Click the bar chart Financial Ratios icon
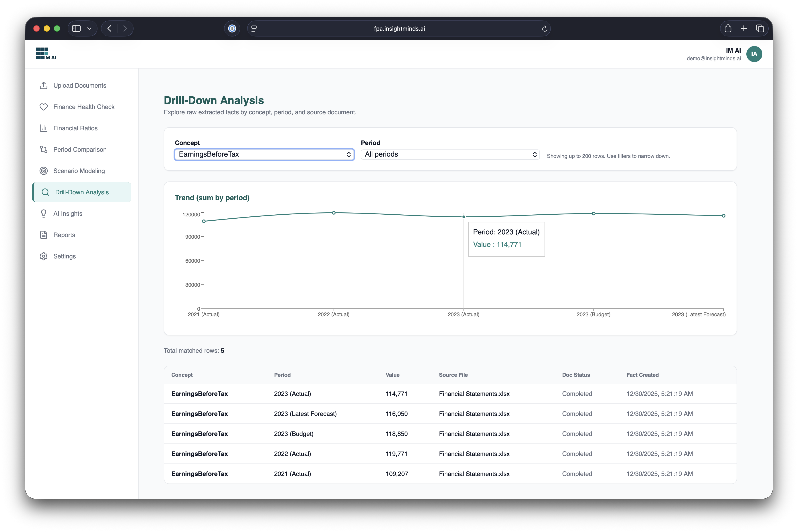798x532 pixels. point(43,128)
